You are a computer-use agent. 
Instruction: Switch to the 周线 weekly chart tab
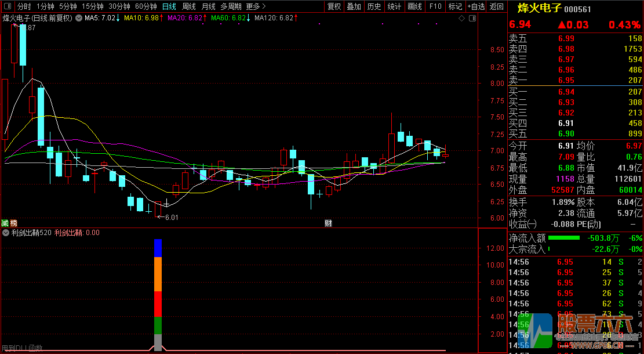pyautogui.click(x=189, y=6)
